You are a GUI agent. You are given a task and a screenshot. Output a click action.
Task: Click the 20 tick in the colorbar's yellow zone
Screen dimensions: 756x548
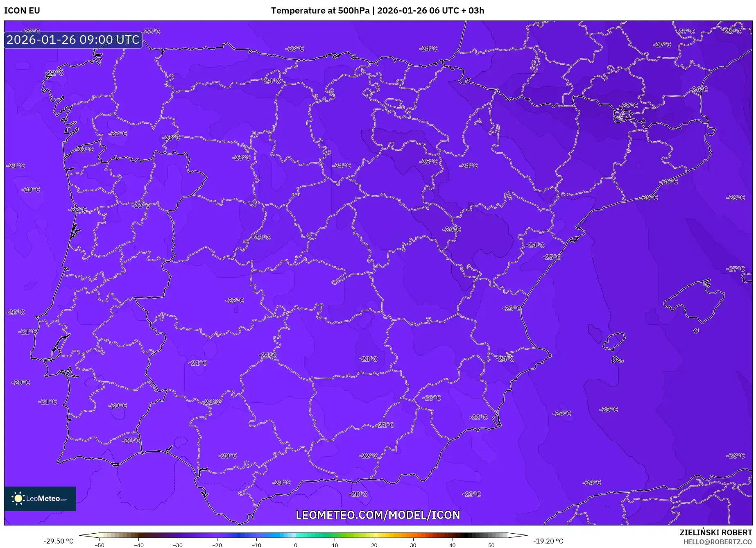tap(374, 545)
